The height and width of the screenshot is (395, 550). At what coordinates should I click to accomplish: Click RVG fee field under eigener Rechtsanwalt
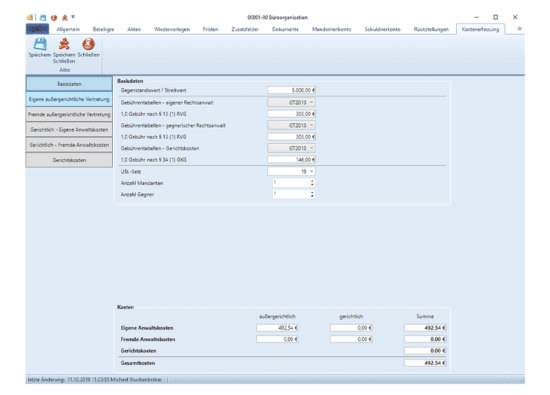tap(291, 114)
